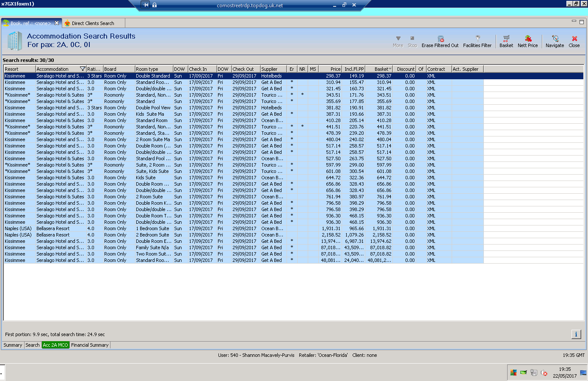Image resolution: width=588 pixels, height=381 pixels.
Task: Sort by the Room type column header
Action: (x=154, y=69)
